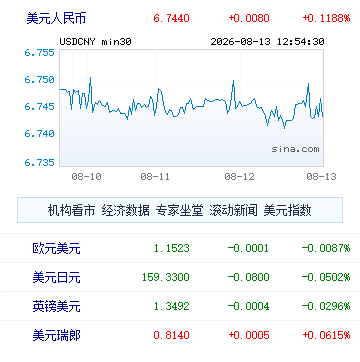360x362 pixels.
Task: Click the 1.3492 GBP/USD quote
Action: point(171,306)
